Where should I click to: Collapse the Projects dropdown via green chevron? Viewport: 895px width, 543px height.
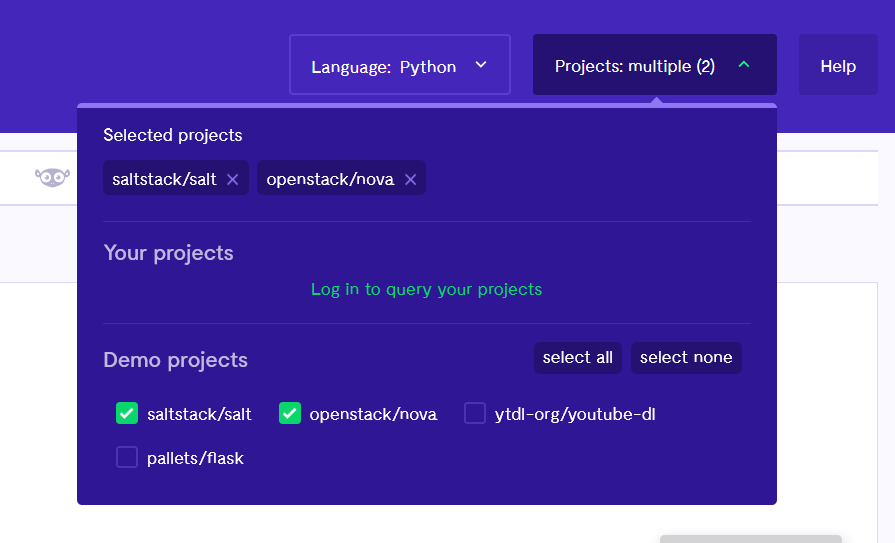pyautogui.click(x=744, y=65)
